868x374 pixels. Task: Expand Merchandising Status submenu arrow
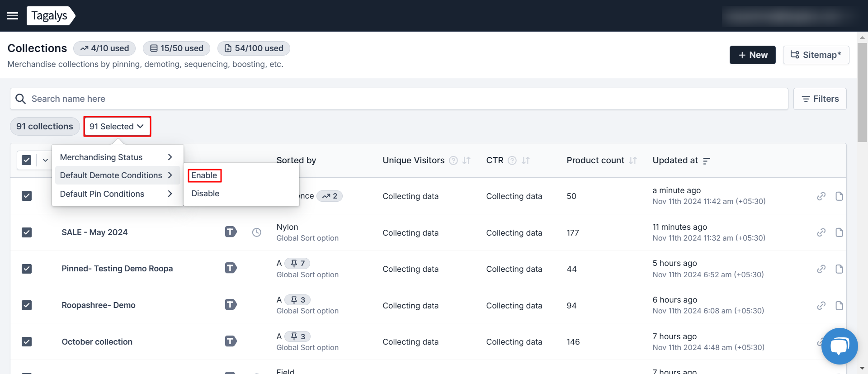170,157
